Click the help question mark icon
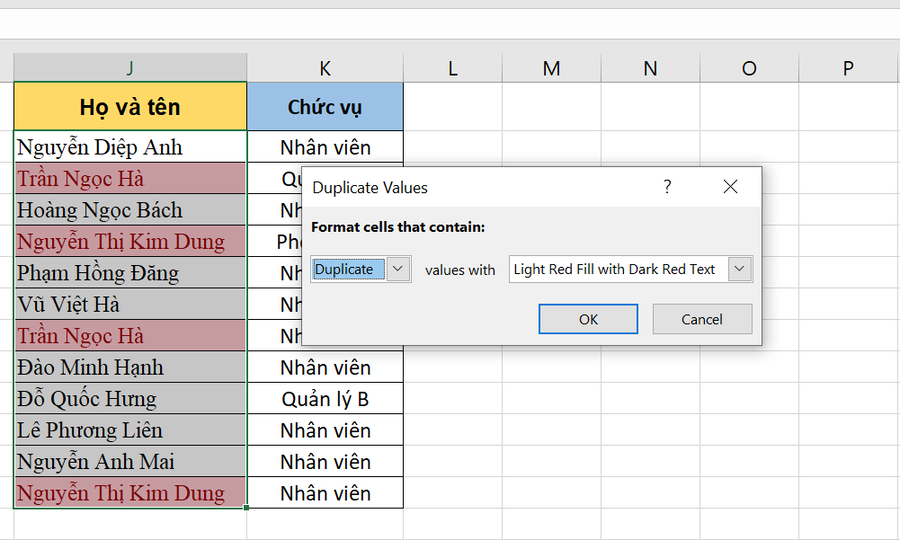 click(667, 187)
